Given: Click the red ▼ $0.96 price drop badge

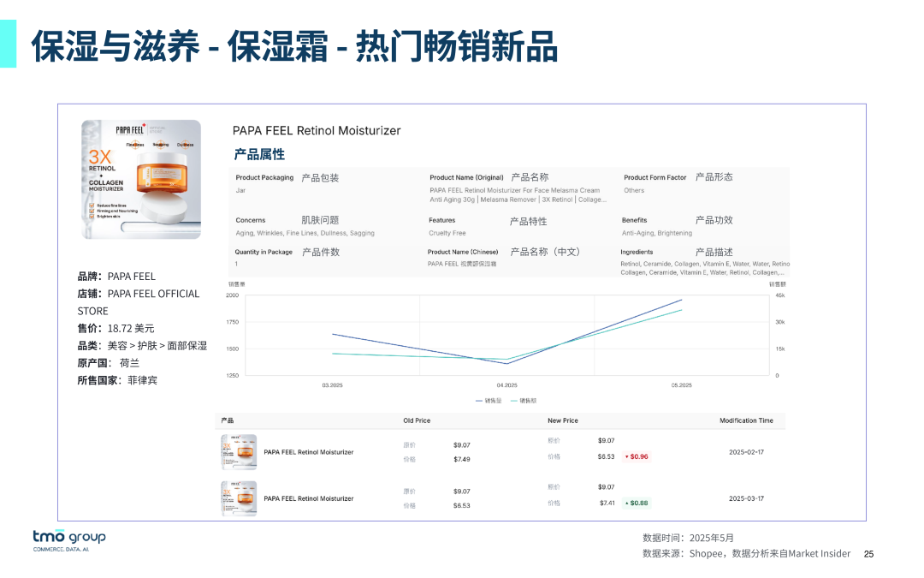Looking at the screenshot, I should 637,457.
